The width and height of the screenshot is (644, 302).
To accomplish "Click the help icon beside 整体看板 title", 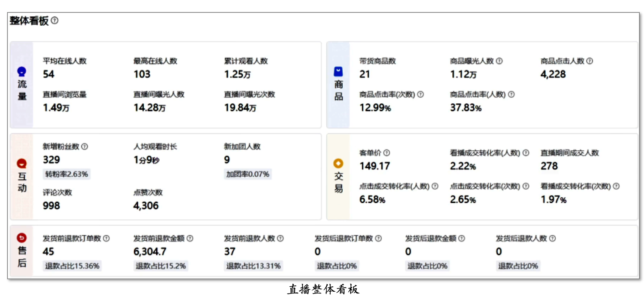I will 54,21.
